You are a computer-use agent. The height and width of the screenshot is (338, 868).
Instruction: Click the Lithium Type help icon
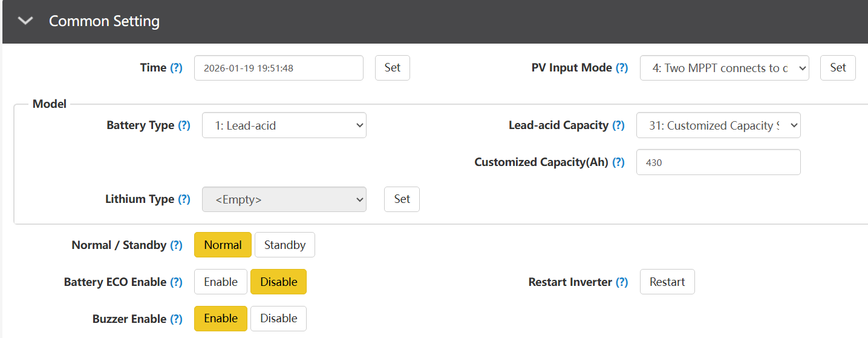(184, 199)
